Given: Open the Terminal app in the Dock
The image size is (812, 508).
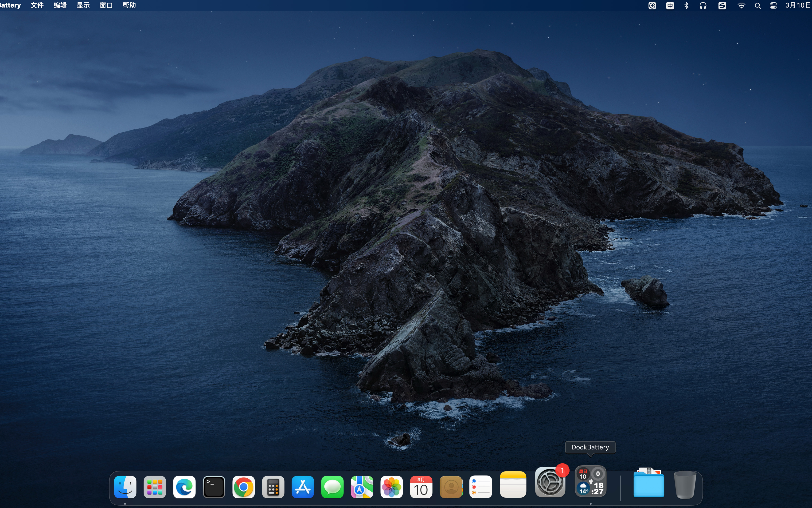Looking at the screenshot, I should point(214,487).
